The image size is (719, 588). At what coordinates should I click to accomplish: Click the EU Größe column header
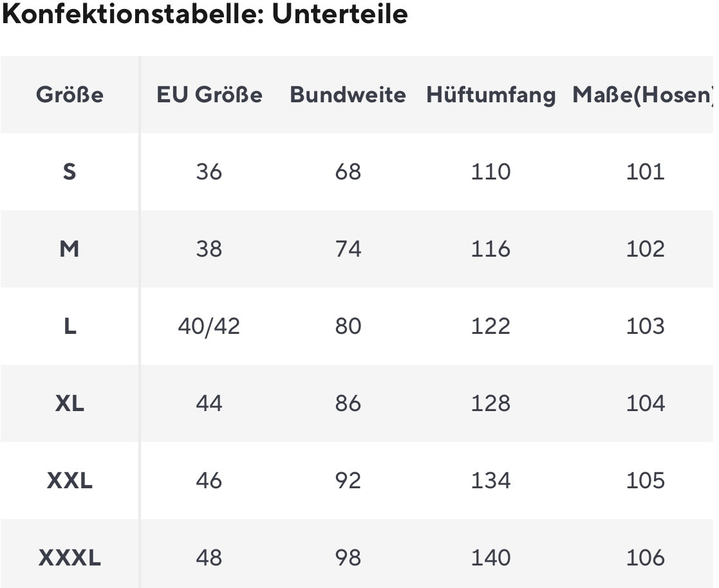coord(209,95)
